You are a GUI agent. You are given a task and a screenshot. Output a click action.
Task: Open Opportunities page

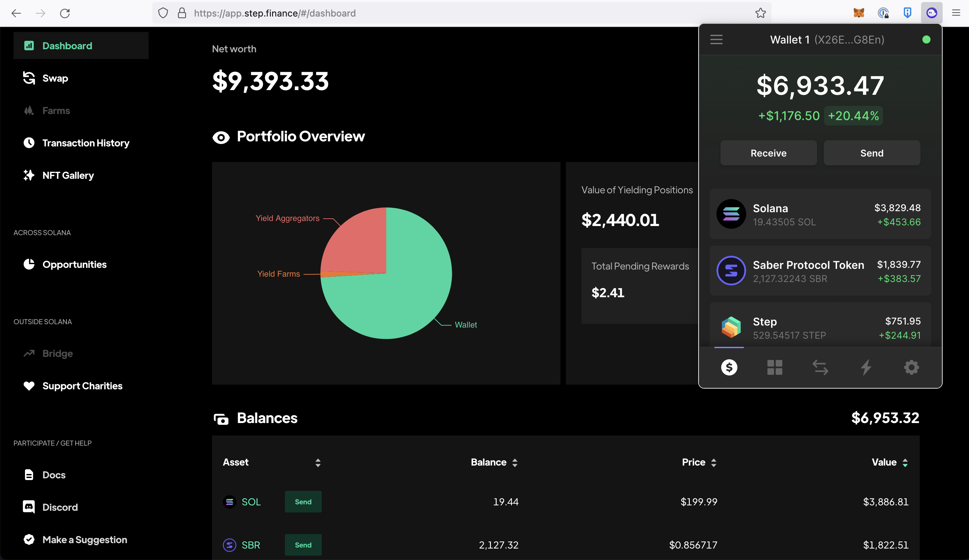[x=75, y=264]
